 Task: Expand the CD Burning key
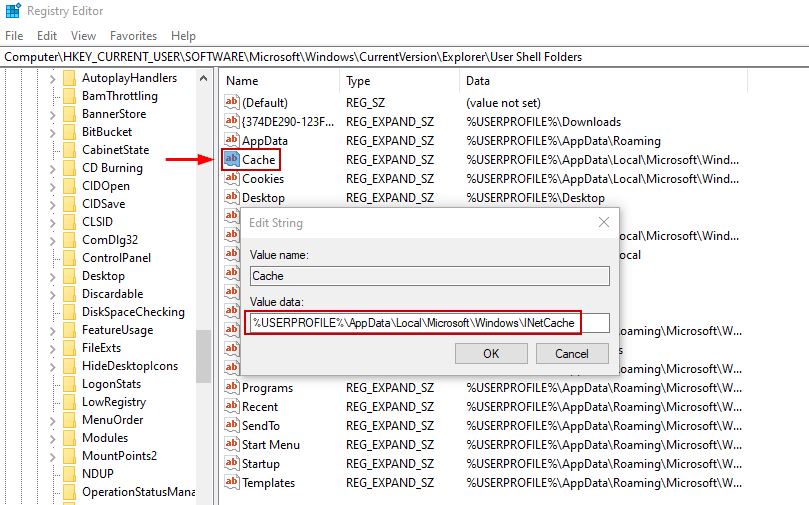point(53,169)
